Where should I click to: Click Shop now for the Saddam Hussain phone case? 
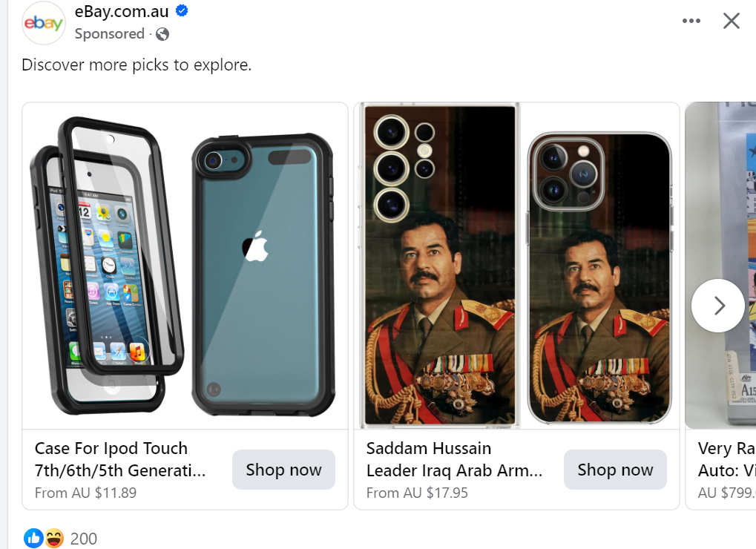[x=615, y=470]
